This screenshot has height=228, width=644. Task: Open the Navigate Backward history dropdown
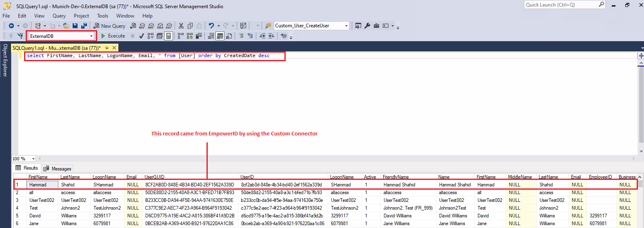pyautogui.click(x=18, y=26)
